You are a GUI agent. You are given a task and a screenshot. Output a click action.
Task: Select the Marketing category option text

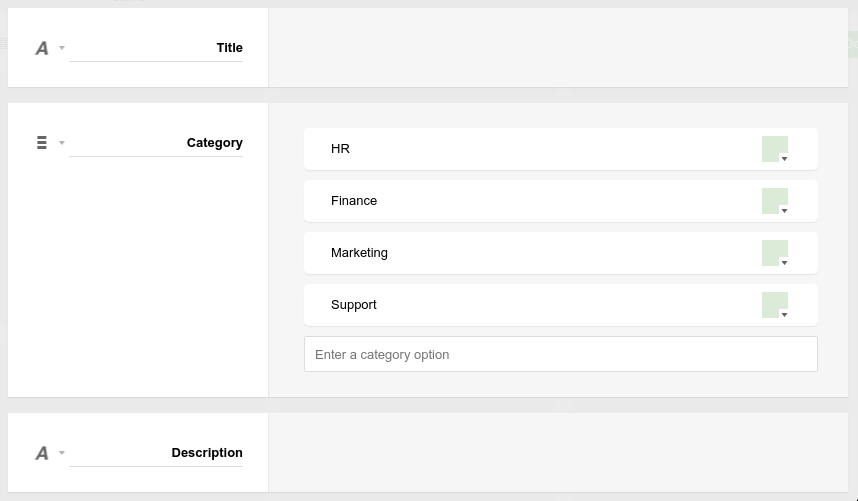click(x=360, y=253)
